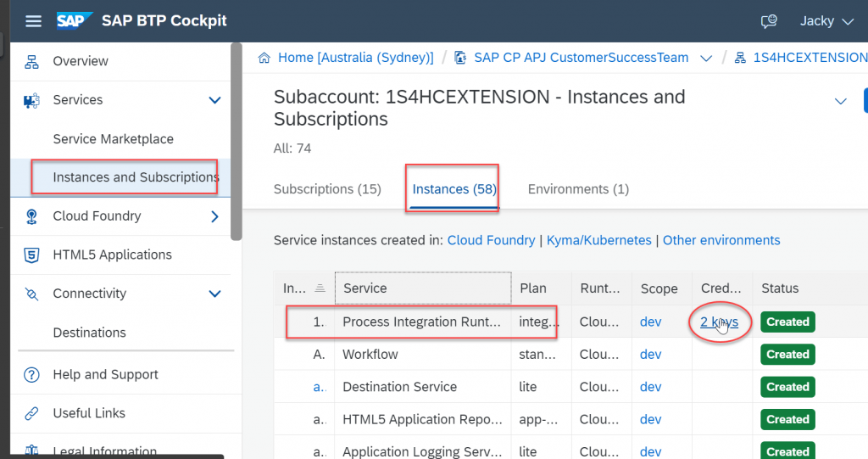Click the Scope column header
The image size is (868, 459).
point(662,288)
